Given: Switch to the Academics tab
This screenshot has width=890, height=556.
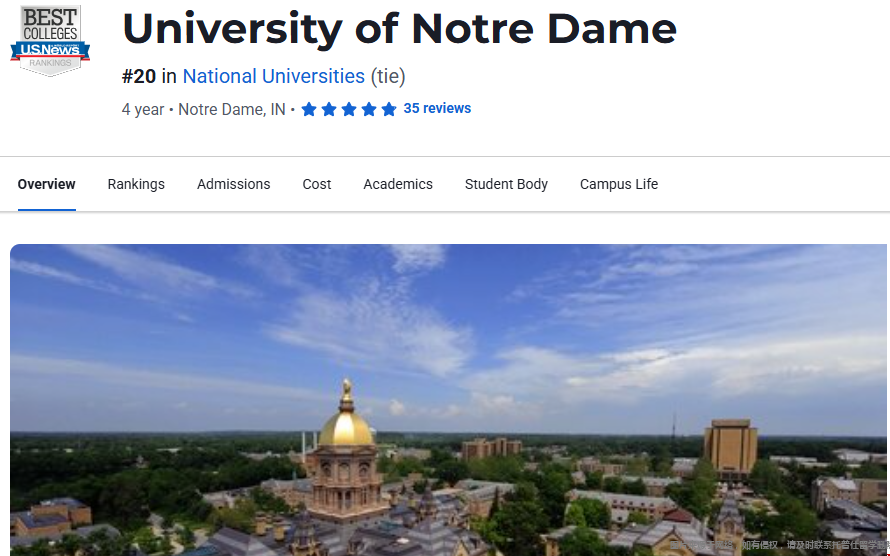Looking at the screenshot, I should (x=398, y=184).
